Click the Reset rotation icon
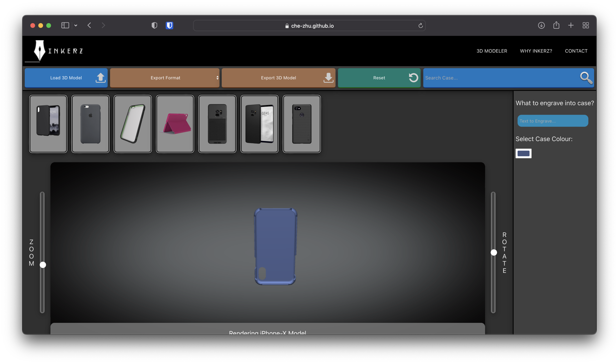Screen dimensions: 616x364 (x=412, y=78)
